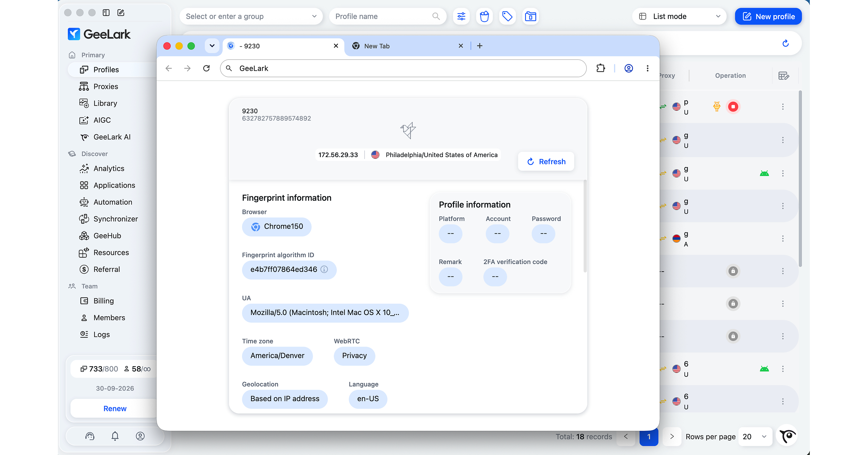Click the Refresh IP button
The height and width of the screenshot is (455, 868).
(x=546, y=162)
